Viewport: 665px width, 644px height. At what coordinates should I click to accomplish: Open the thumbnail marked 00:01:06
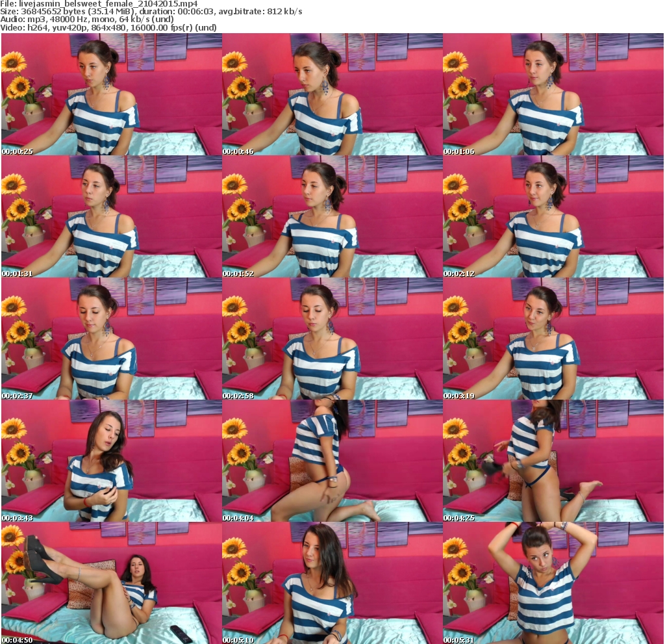coord(553,94)
